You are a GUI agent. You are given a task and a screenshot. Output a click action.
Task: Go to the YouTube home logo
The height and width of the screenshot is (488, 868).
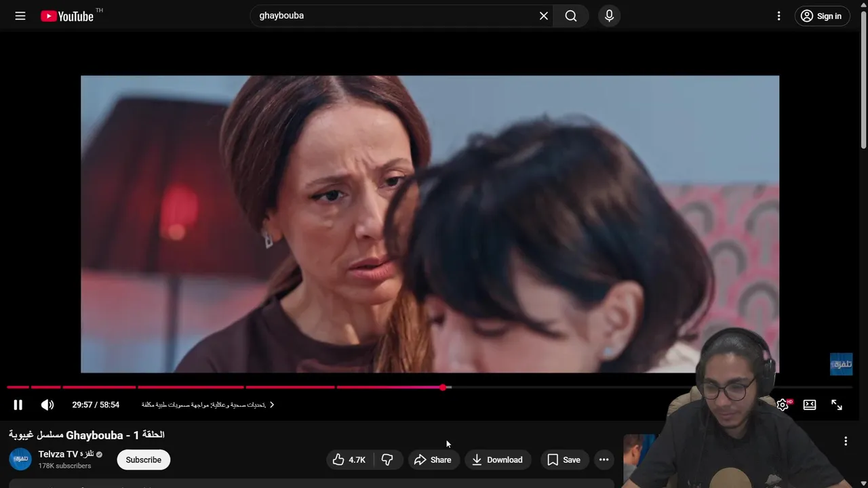67,16
